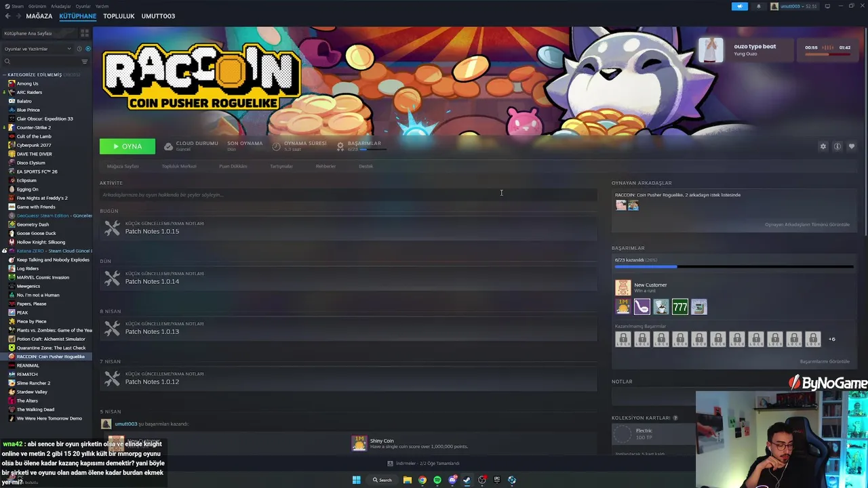Click the ouzo type beat album art
The image size is (868, 488).
click(711, 50)
